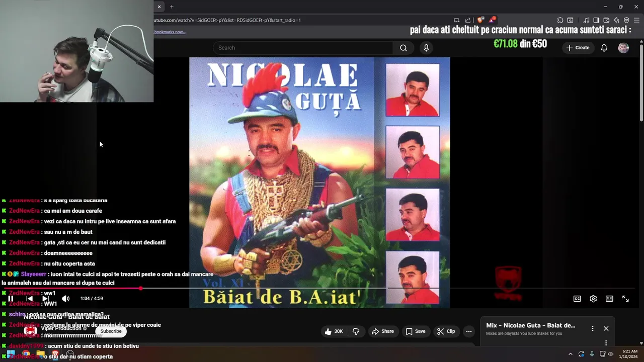
Task: Open YouTube notifications bell
Action: [x=604, y=48]
